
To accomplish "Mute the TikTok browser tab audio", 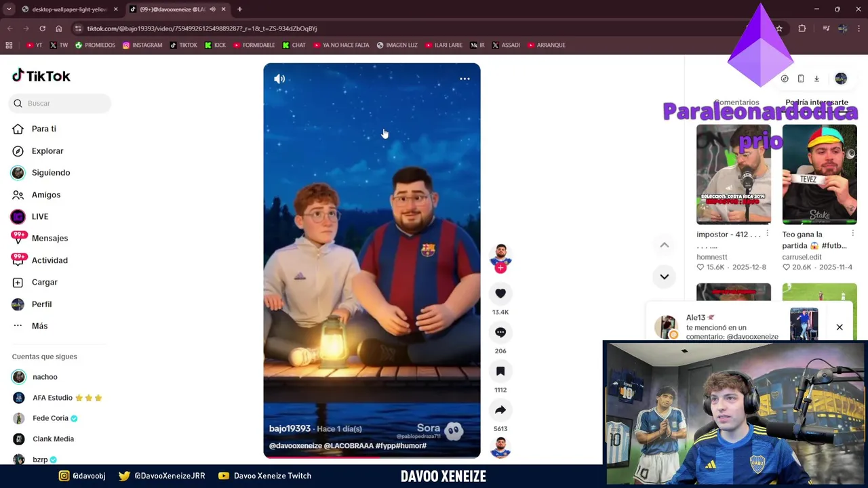I will tap(213, 9).
